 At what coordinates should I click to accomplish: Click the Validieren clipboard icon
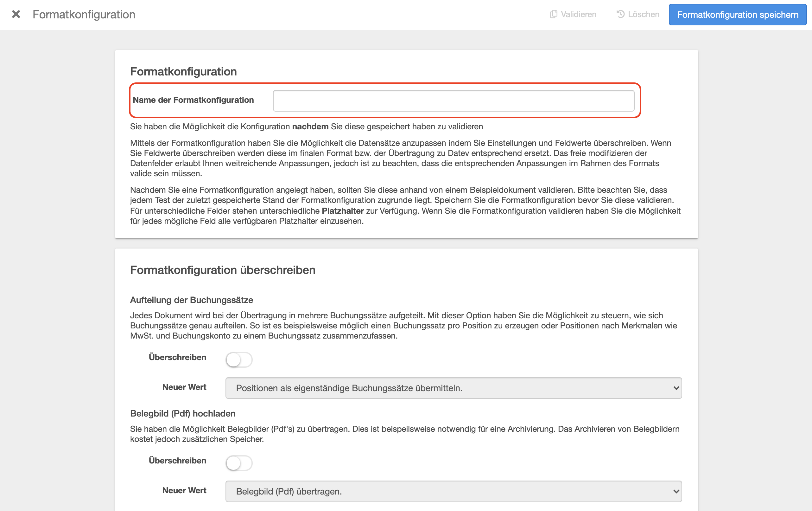[x=553, y=14]
